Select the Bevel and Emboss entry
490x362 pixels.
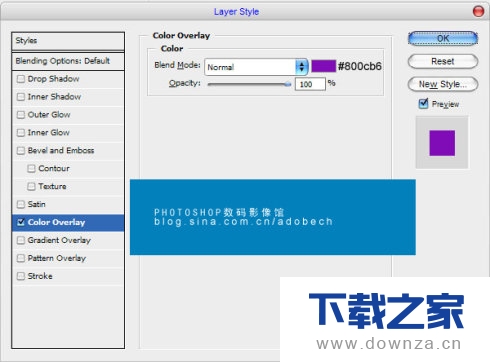(68, 151)
